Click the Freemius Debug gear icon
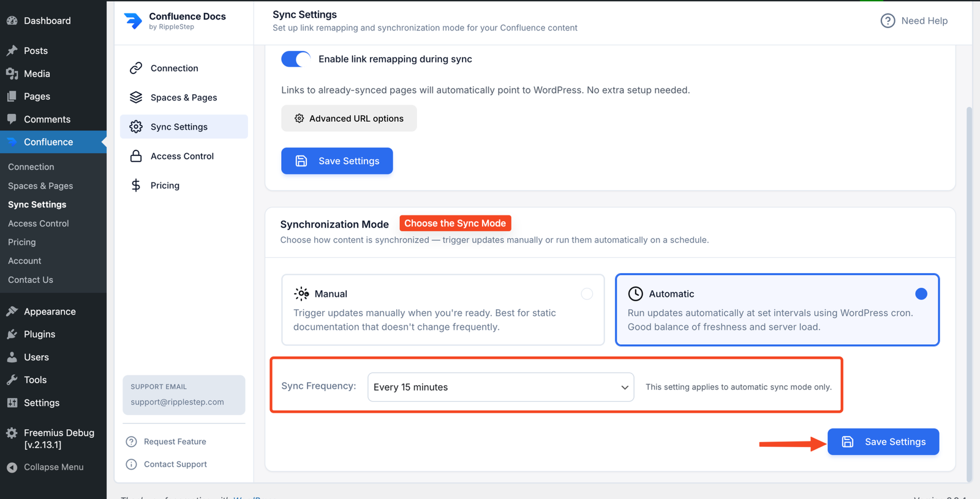980x499 pixels. tap(12, 433)
